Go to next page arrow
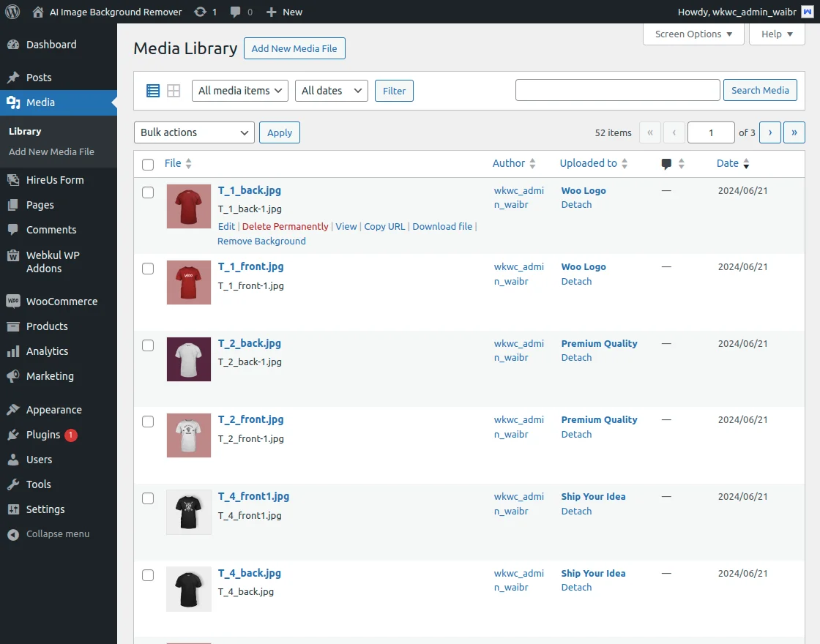Screen dimensions: 820x644 coord(769,132)
